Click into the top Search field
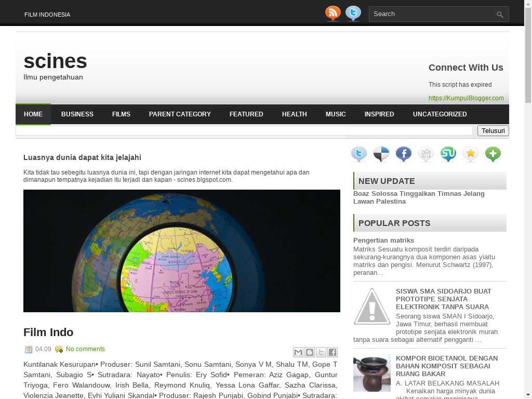Screen dimensions: 532x399 (433, 14)
